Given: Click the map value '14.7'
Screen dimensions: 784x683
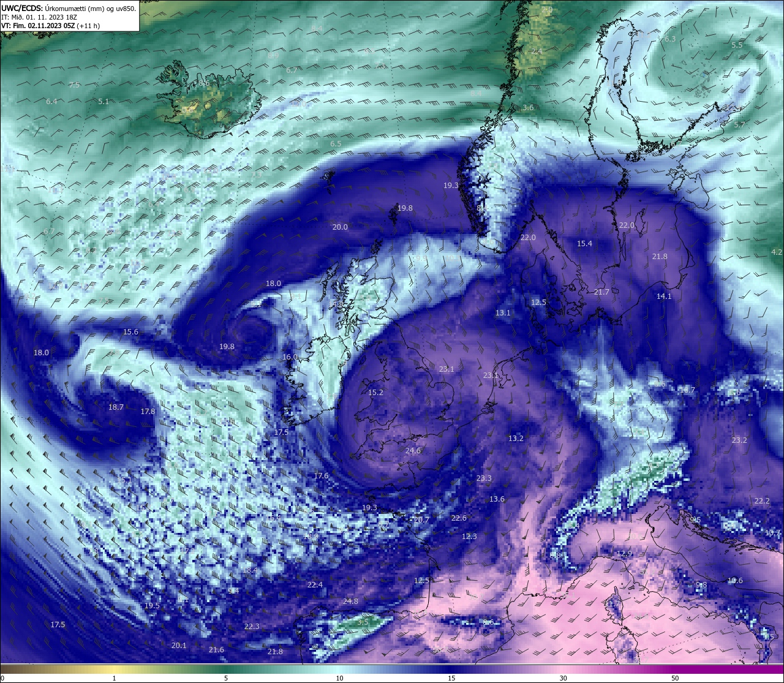Looking at the screenshot, I should [x=687, y=390].
